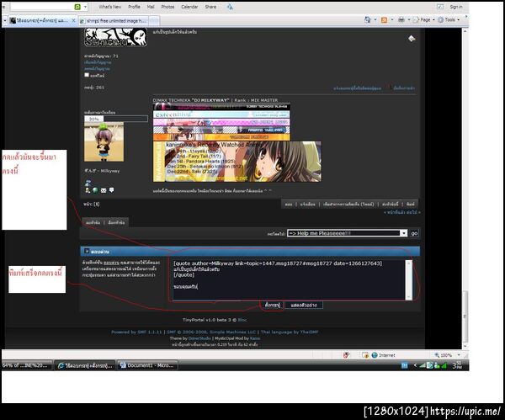Switch to Internet Explorer taskbar button

[x=84, y=365]
